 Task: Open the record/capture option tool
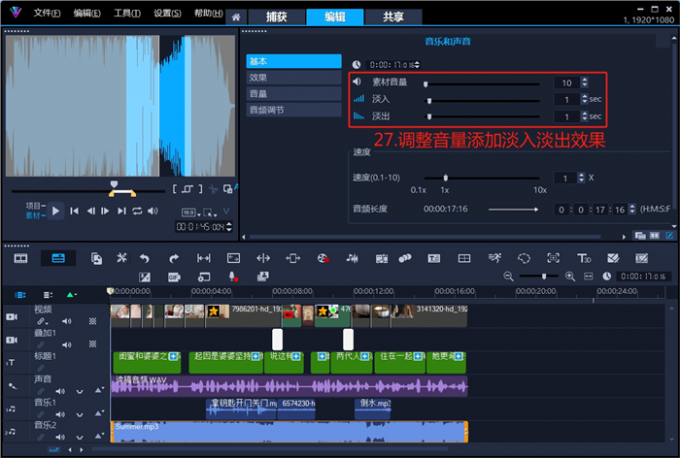[323, 258]
